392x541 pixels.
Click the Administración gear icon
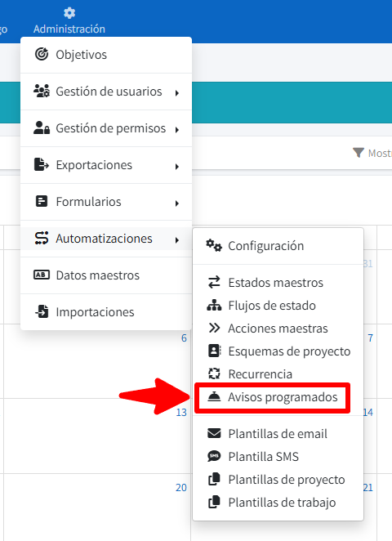69,13
